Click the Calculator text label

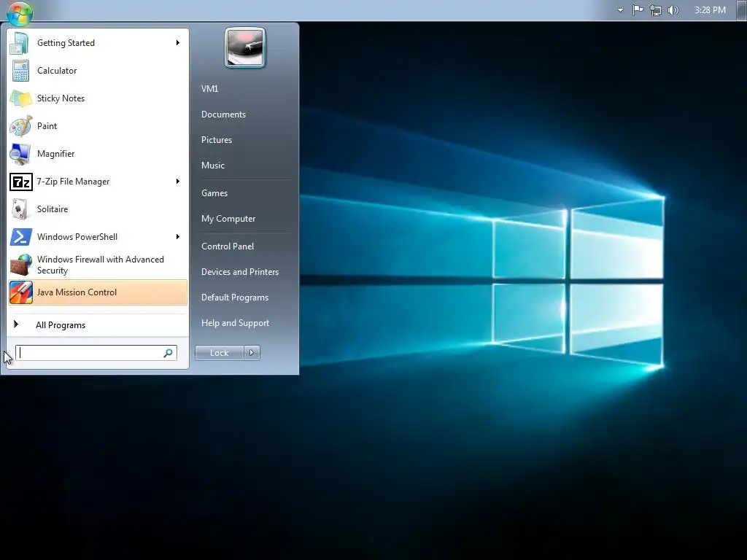[57, 71]
